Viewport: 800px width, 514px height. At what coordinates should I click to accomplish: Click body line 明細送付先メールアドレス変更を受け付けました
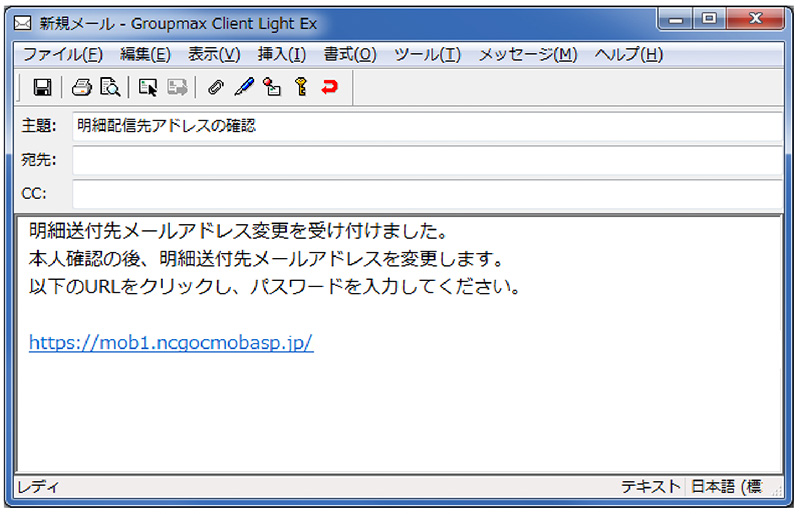point(238,231)
